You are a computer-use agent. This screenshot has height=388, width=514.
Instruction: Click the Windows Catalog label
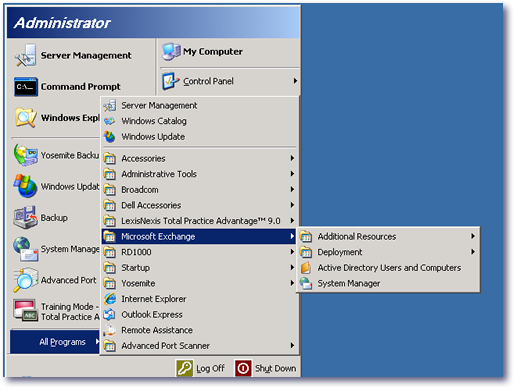pos(154,121)
